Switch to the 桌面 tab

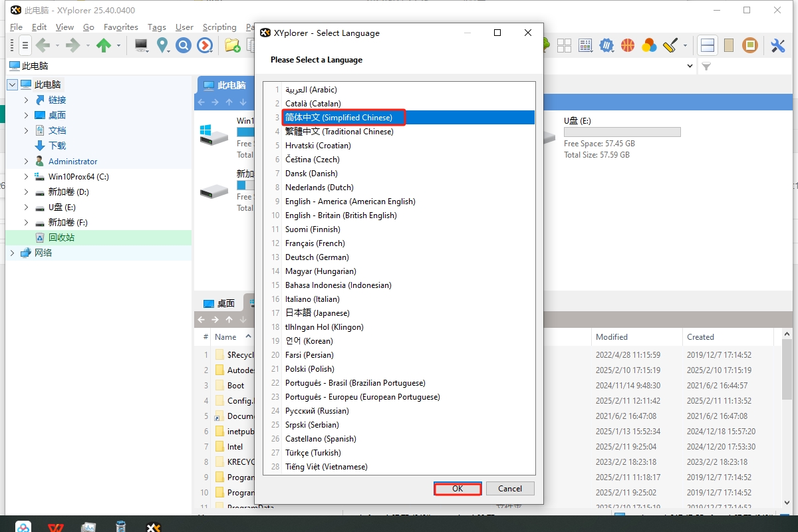[219, 303]
